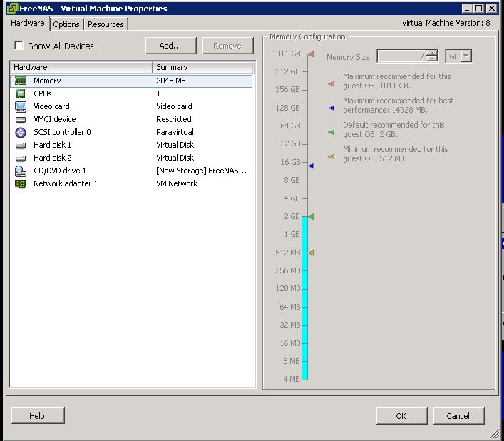This screenshot has height=441, width=504.
Task: Click the window resize grip corner
Action: pyautogui.click(x=494, y=434)
